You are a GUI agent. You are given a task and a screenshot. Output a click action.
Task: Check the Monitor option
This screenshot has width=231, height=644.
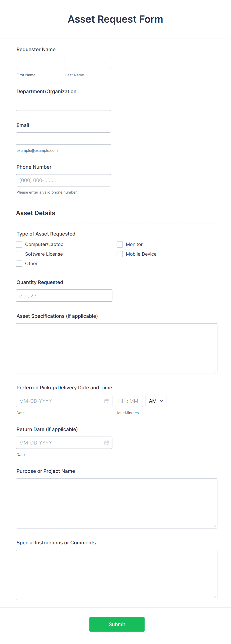pos(120,244)
